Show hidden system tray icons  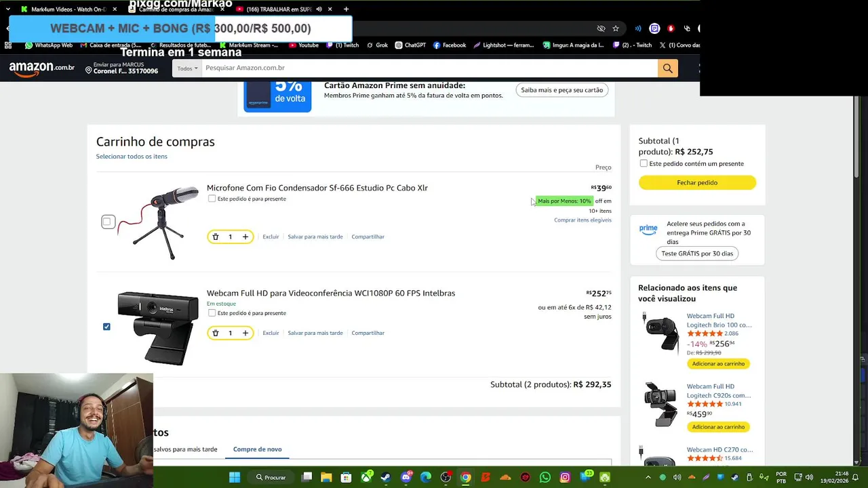click(x=648, y=477)
